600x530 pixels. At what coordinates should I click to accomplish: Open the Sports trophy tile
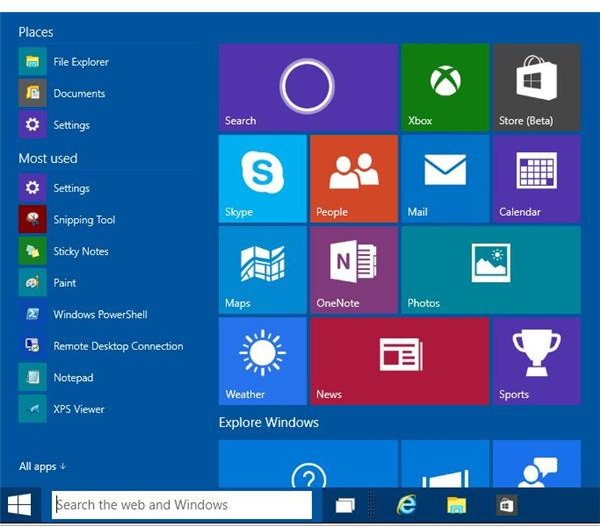tap(536, 361)
